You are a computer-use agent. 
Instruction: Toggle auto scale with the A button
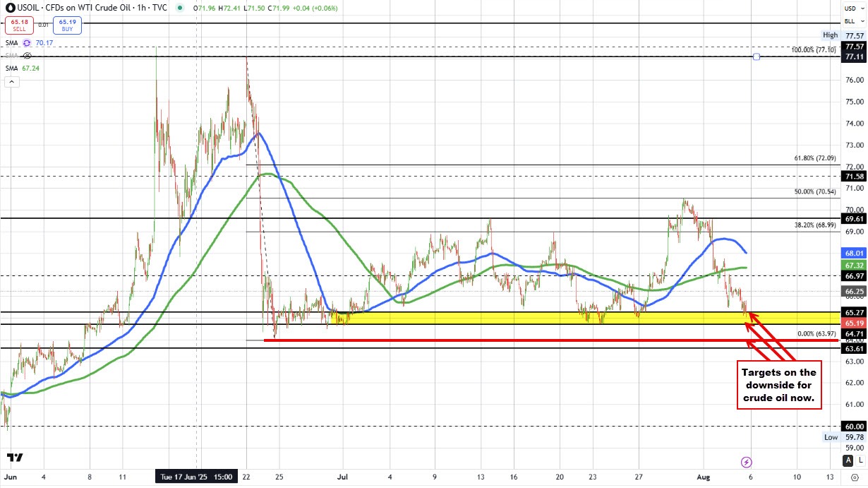pyautogui.click(x=848, y=460)
